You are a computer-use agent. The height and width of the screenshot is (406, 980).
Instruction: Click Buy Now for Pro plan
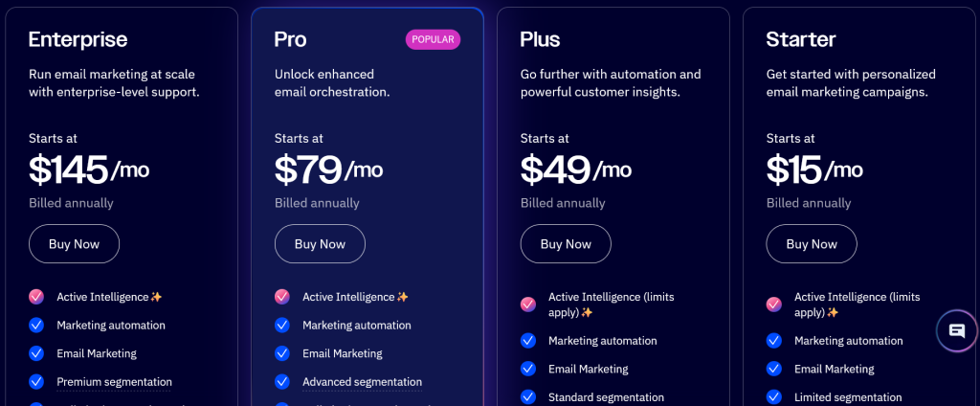pyautogui.click(x=320, y=244)
